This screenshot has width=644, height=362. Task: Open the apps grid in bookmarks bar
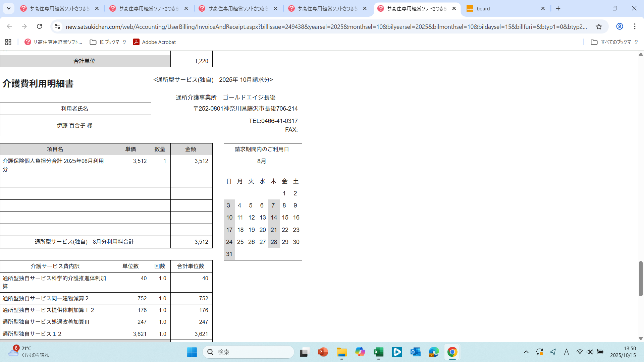8,42
